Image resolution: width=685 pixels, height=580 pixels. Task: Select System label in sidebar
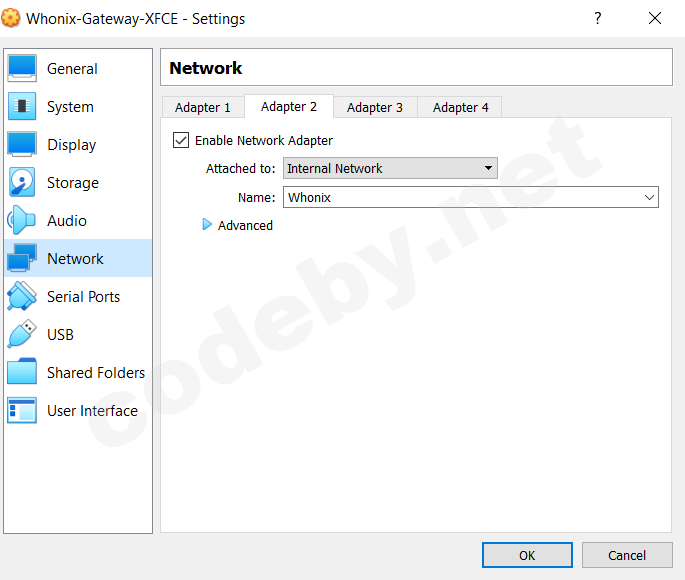[x=70, y=107]
